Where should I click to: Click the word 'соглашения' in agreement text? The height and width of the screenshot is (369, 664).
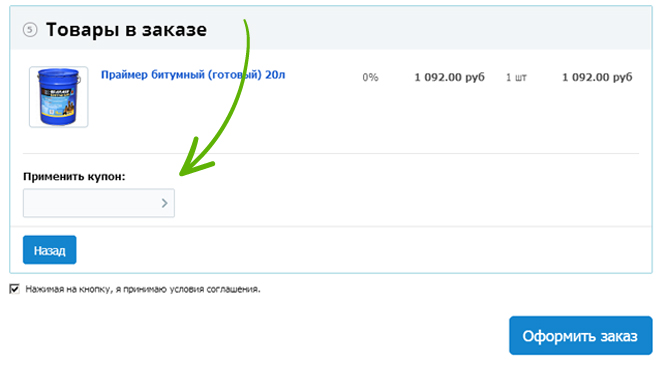coord(233,289)
